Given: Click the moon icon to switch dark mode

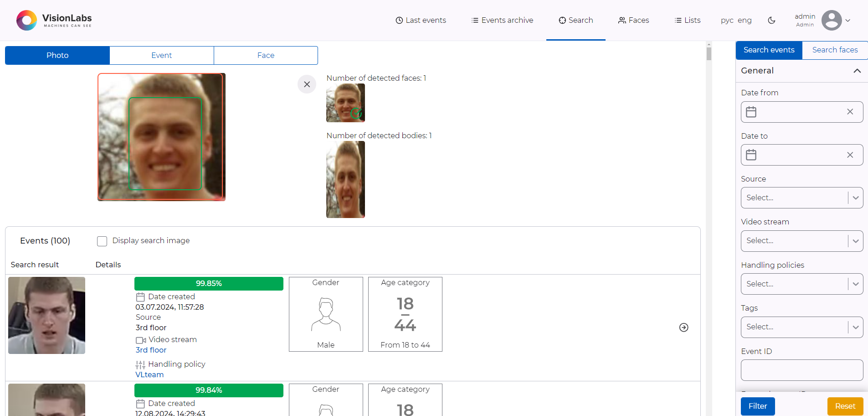Looking at the screenshot, I should [x=771, y=20].
